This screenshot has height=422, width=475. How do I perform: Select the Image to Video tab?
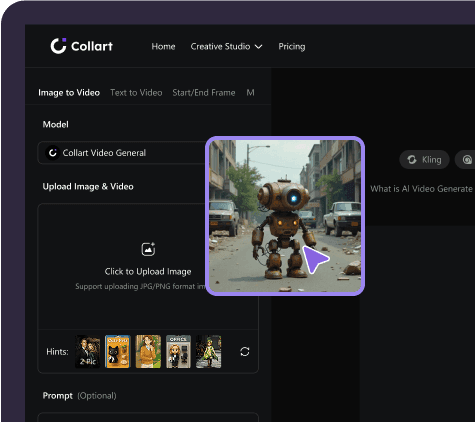(69, 93)
